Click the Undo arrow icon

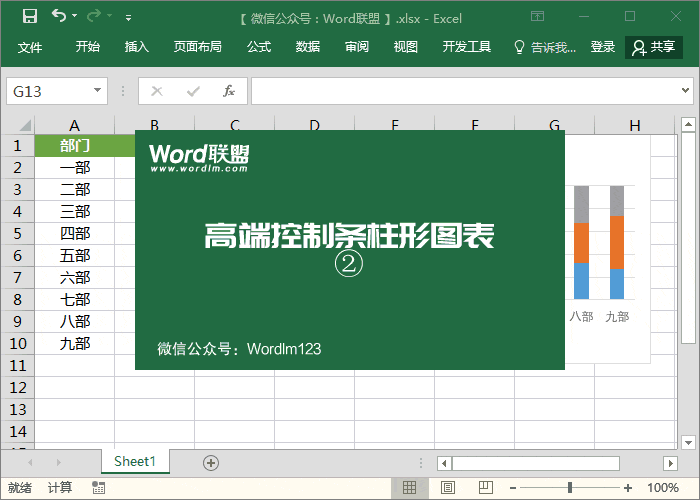[x=59, y=16]
